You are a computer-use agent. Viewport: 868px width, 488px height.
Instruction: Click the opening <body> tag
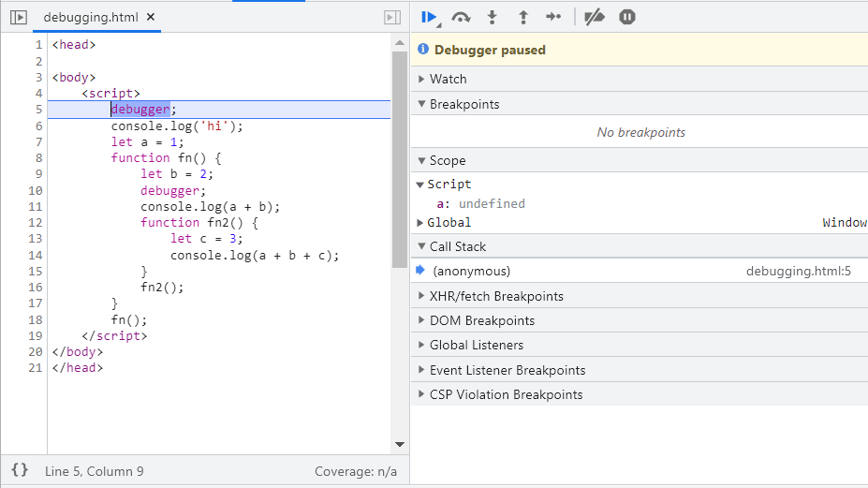74,78
